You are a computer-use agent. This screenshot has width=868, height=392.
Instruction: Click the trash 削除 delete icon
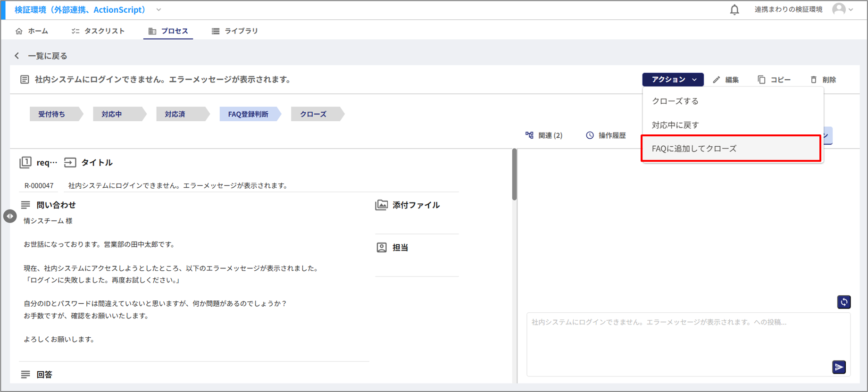813,80
